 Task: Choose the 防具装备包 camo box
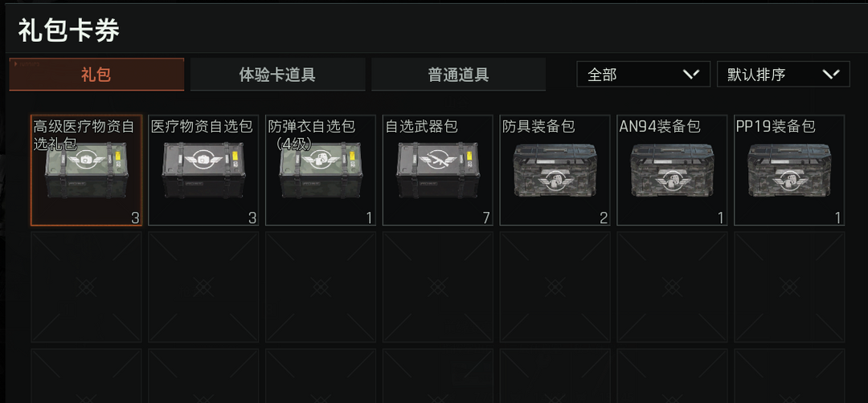[x=555, y=170]
